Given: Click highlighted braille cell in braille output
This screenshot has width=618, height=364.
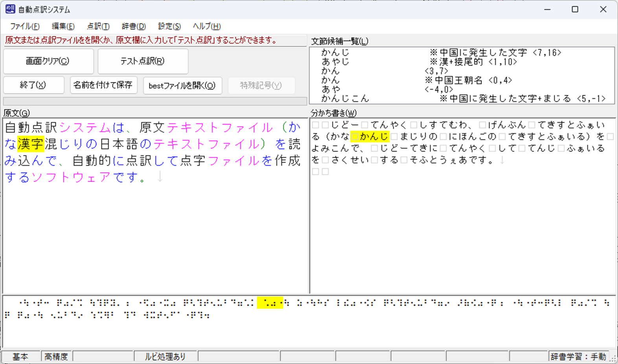Looking at the screenshot, I should pos(270,303).
